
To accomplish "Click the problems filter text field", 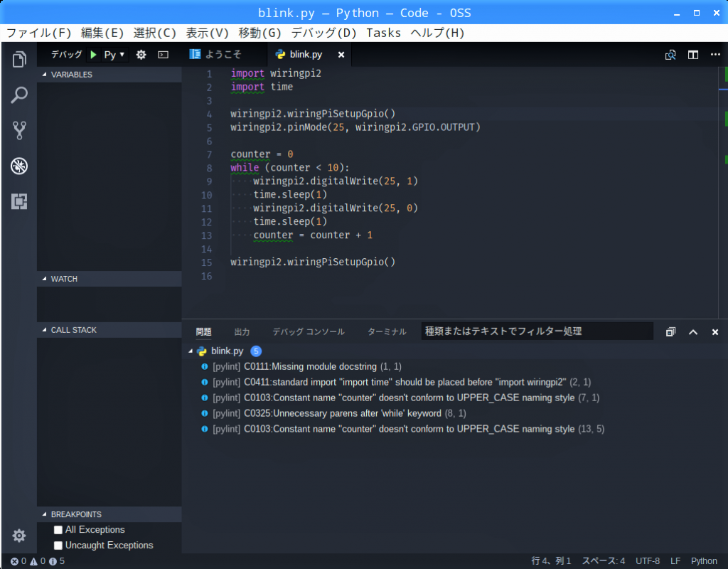I will 537,331.
